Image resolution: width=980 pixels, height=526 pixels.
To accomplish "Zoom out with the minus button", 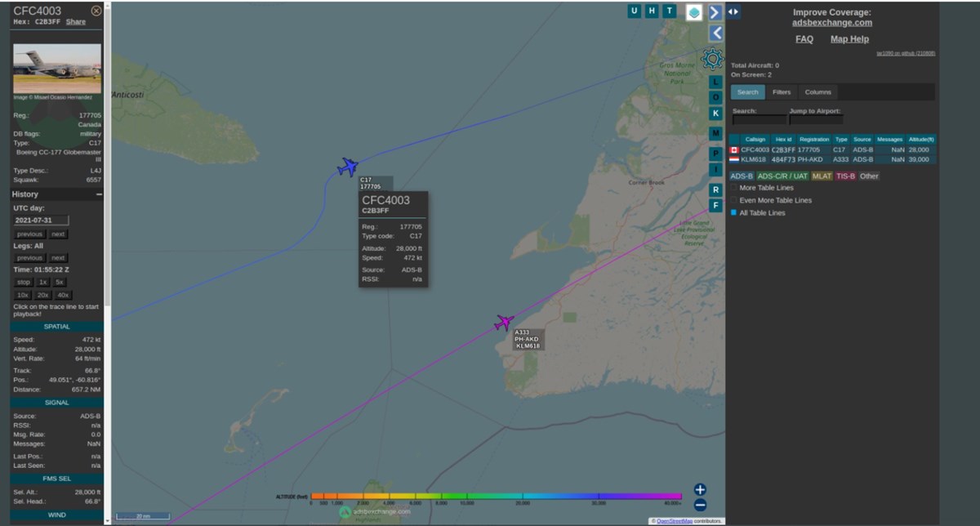I will point(700,505).
